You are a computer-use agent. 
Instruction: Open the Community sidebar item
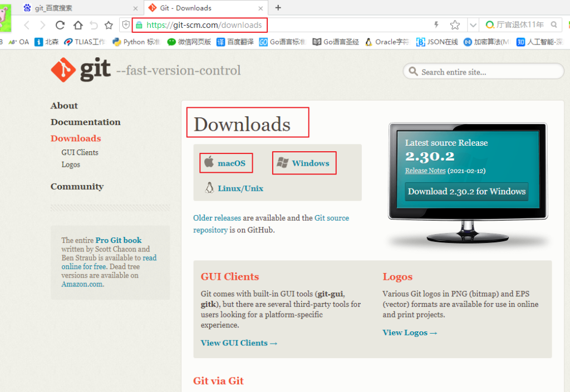click(x=77, y=186)
